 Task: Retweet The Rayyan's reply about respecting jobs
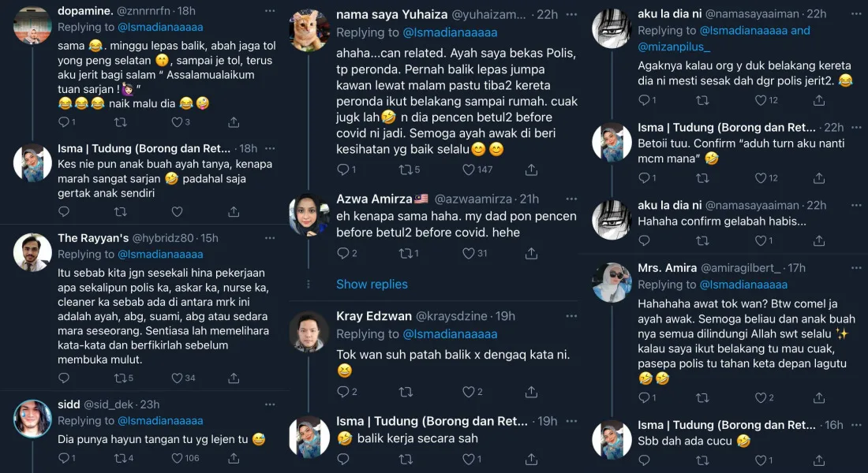(120, 378)
